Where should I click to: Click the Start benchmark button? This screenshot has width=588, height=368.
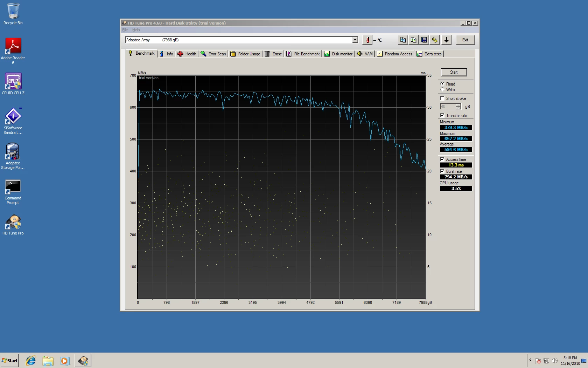pos(454,72)
